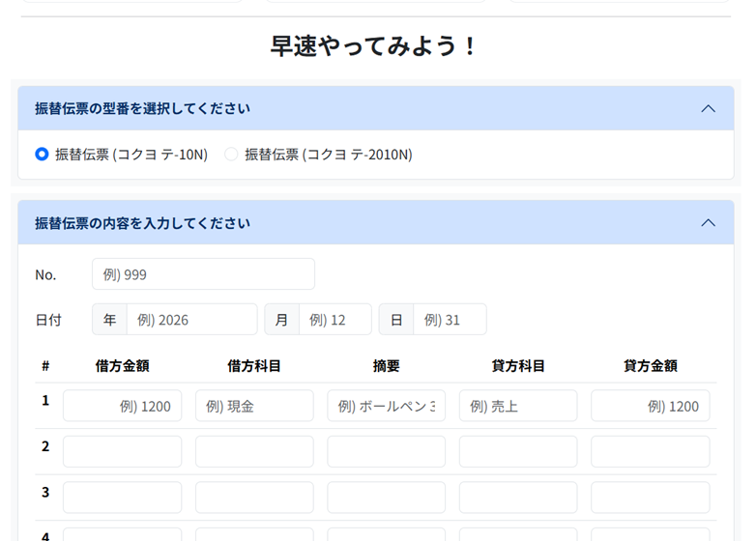The width and height of the screenshot is (756, 541).
Task: Click the 振替伝票の型番を選択してください header
Action: click(x=143, y=109)
